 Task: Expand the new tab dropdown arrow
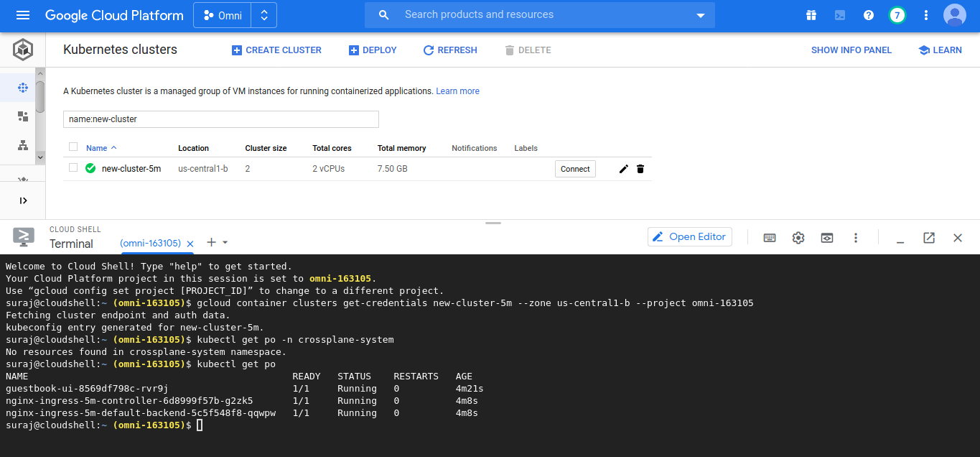coord(225,243)
